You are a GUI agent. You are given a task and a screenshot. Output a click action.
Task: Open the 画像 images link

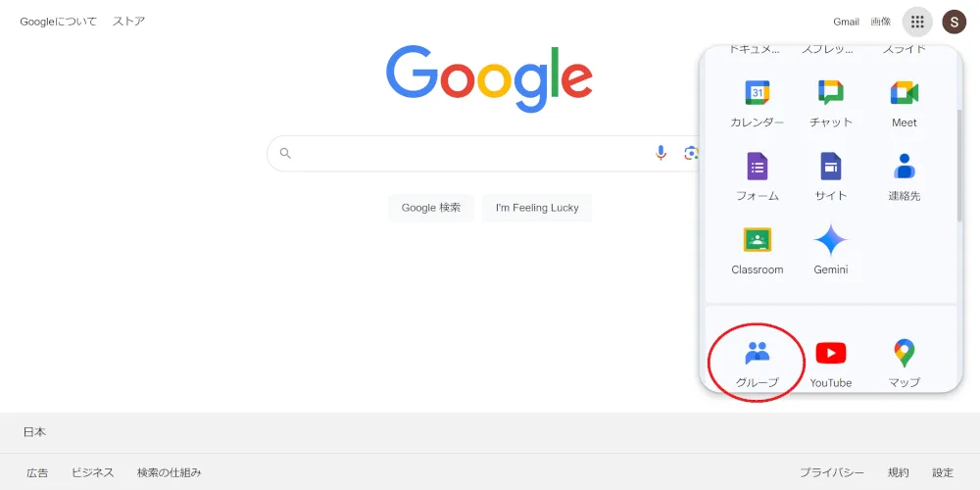[881, 22]
